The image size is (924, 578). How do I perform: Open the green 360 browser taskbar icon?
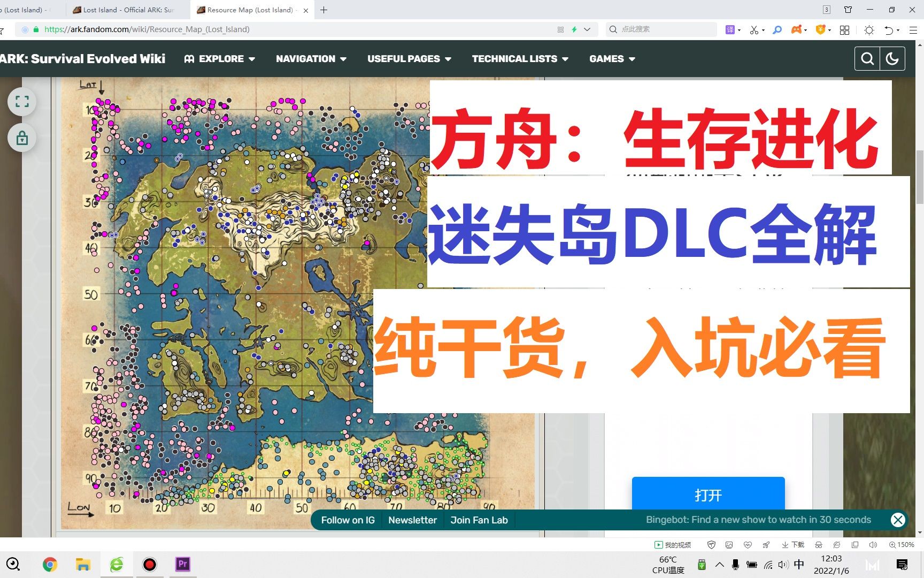pos(117,564)
